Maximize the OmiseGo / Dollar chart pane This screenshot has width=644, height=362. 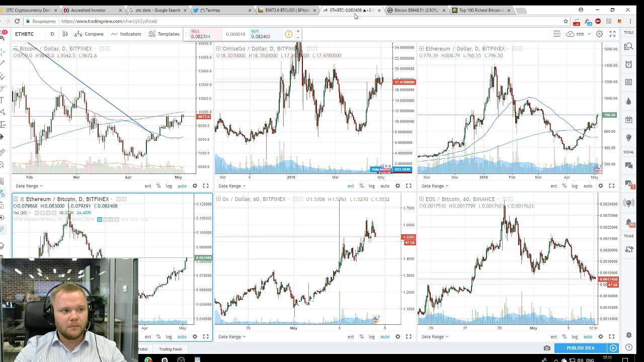tap(409, 186)
